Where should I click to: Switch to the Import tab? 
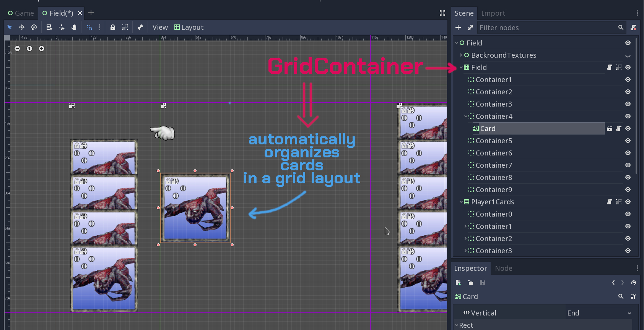coord(493,13)
